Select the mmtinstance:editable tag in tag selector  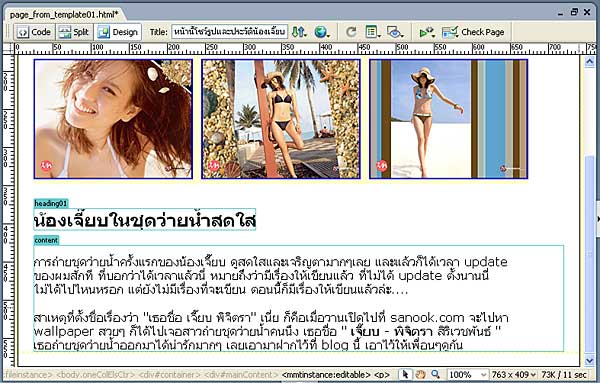[326, 375]
